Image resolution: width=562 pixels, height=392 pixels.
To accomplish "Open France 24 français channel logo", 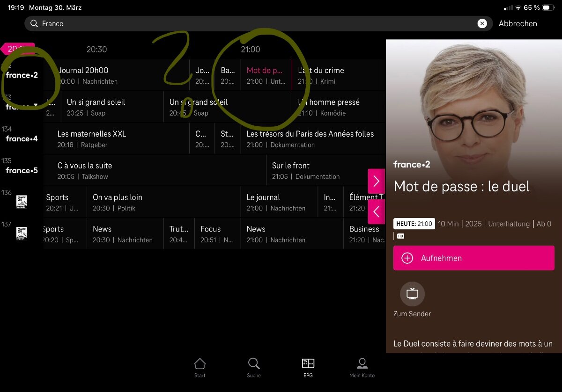I will coord(22,202).
